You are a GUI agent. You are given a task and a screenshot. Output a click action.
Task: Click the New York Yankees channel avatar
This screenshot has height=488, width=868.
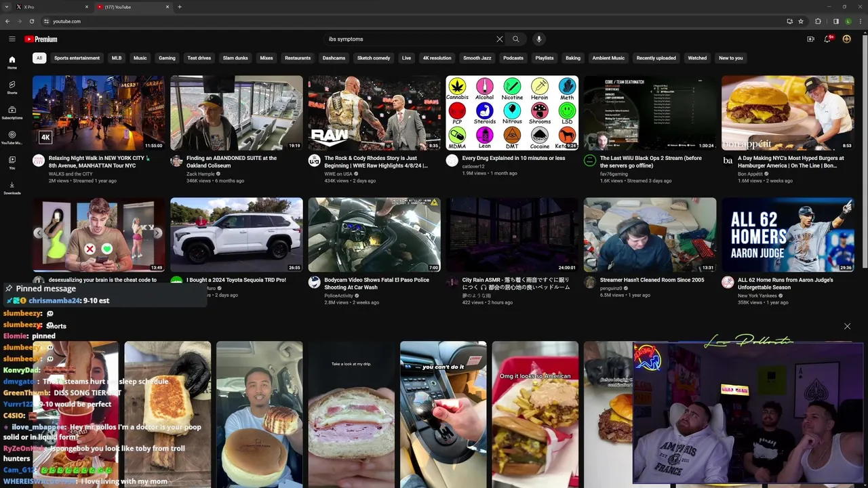728,282
